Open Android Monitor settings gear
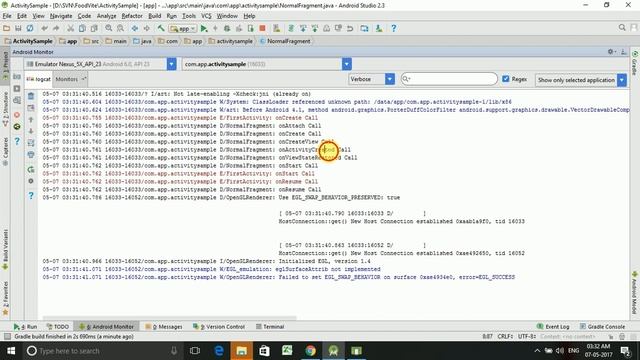The height and width of the screenshot is (360, 640). (611, 52)
